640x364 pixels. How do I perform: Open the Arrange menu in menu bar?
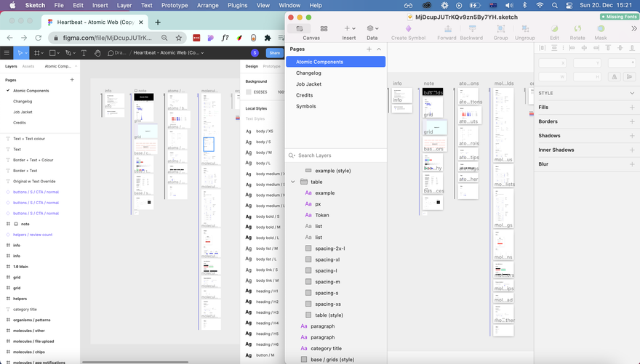208,5
